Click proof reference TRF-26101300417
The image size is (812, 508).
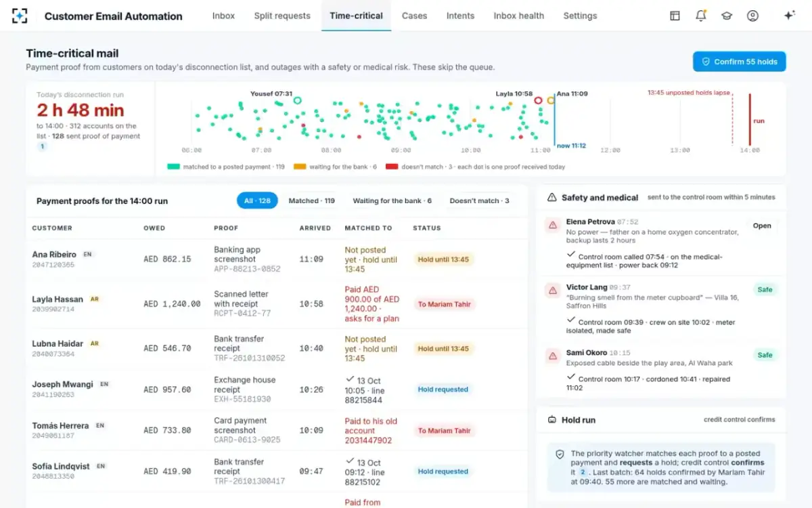point(250,482)
